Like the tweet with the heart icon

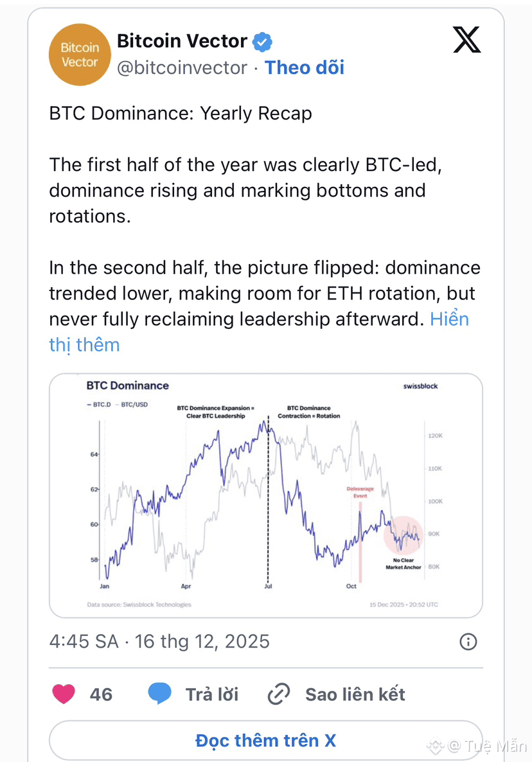click(63, 694)
